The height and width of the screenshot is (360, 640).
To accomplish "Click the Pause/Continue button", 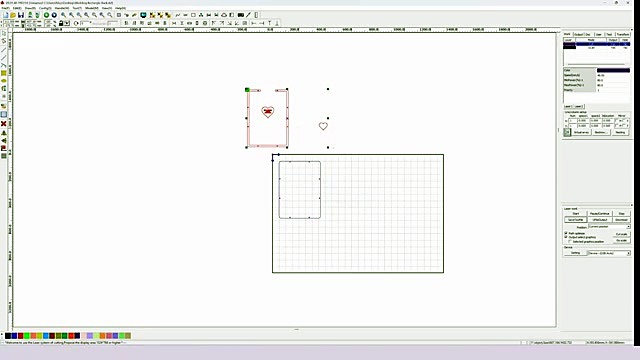I will click(x=600, y=213).
